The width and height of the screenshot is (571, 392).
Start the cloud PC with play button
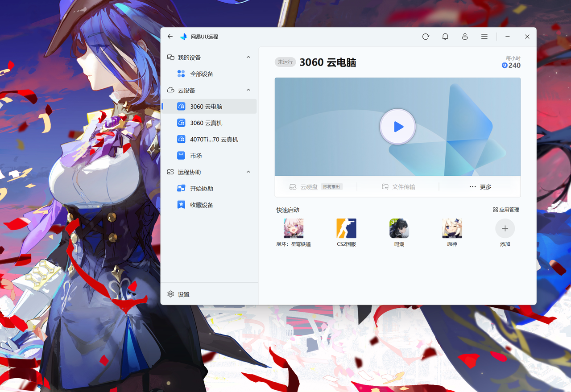398,127
